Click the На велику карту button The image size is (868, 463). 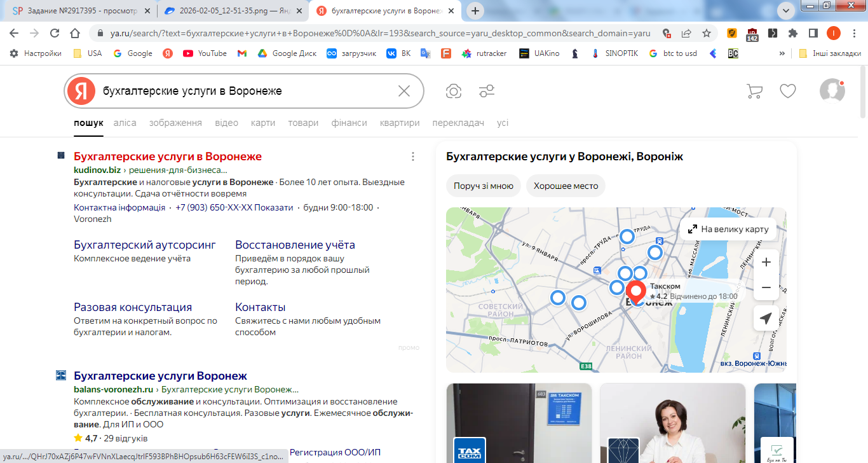pyautogui.click(x=728, y=229)
